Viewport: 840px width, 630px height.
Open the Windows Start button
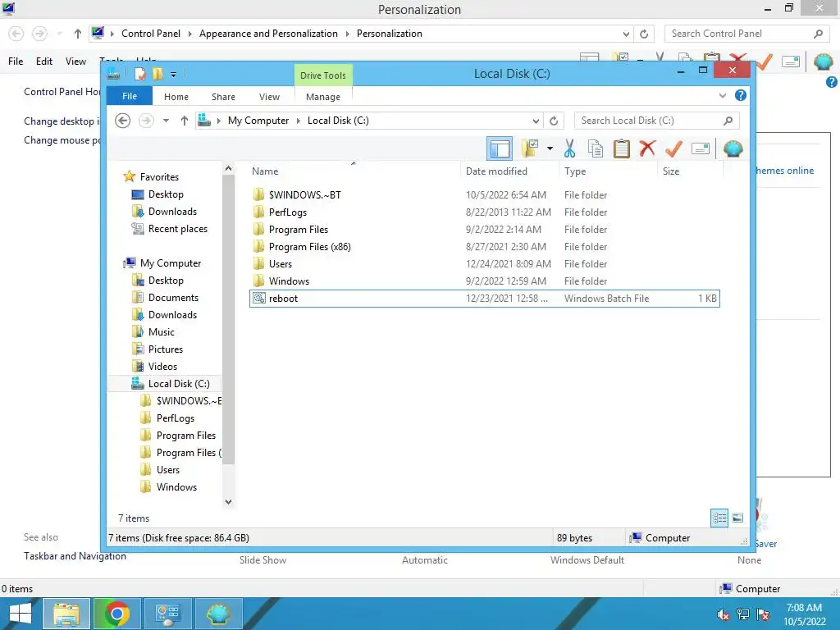20,614
